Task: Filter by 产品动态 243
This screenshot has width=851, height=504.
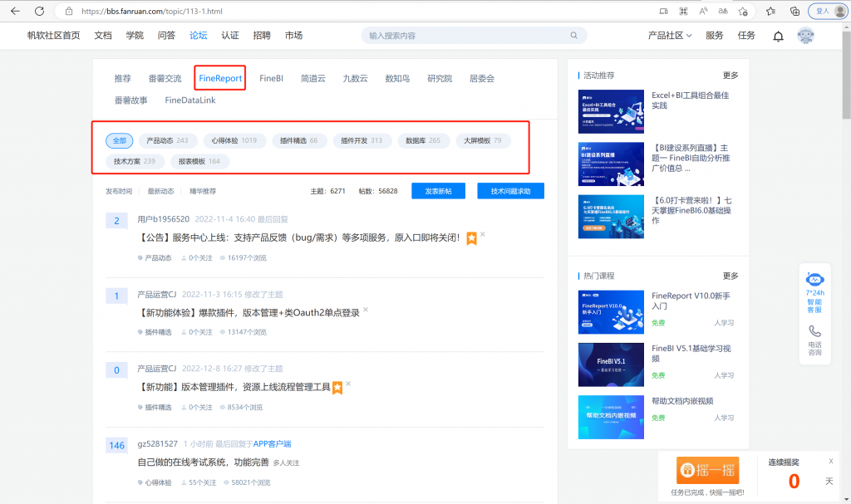Action: pyautogui.click(x=168, y=140)
